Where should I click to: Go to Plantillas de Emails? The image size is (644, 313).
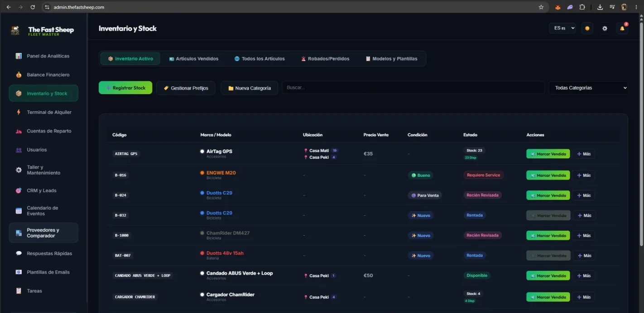click(x=43, y=272)
